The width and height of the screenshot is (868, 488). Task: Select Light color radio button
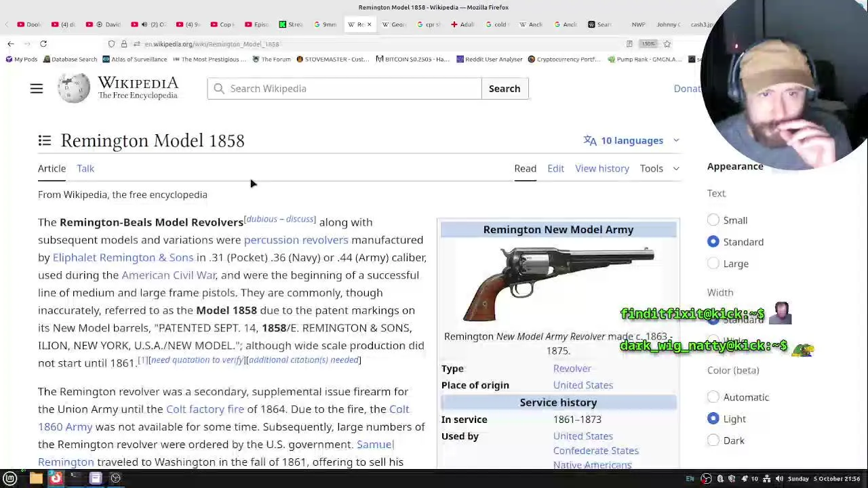click(713, 419)
